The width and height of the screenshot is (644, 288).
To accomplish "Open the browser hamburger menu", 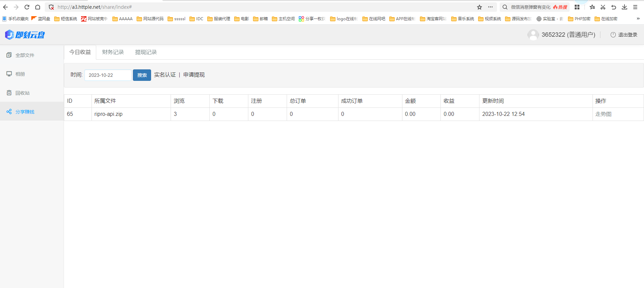I will pos(635,7).
